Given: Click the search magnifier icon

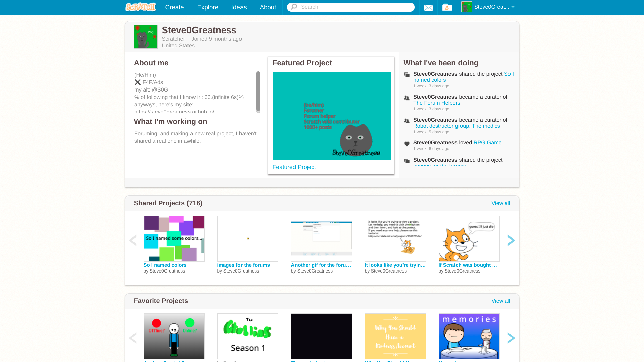Looking at the screenshot, I should click(x=293, y=7).
